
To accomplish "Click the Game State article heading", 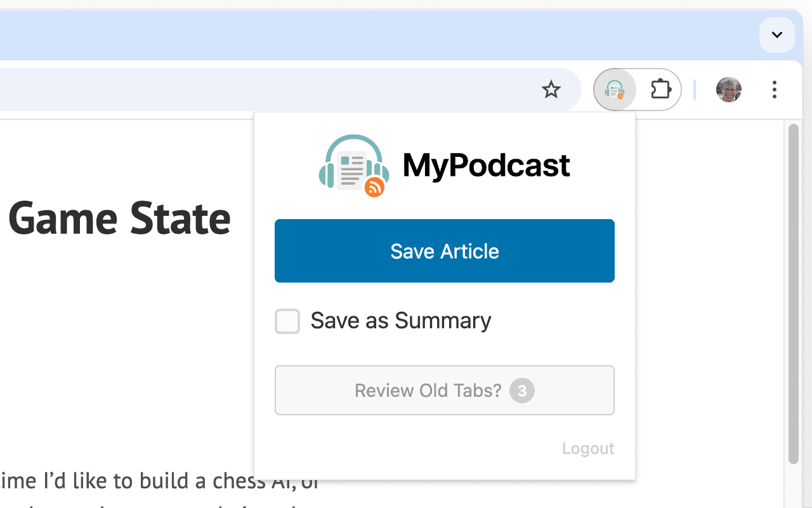I will tap(119, 218).
